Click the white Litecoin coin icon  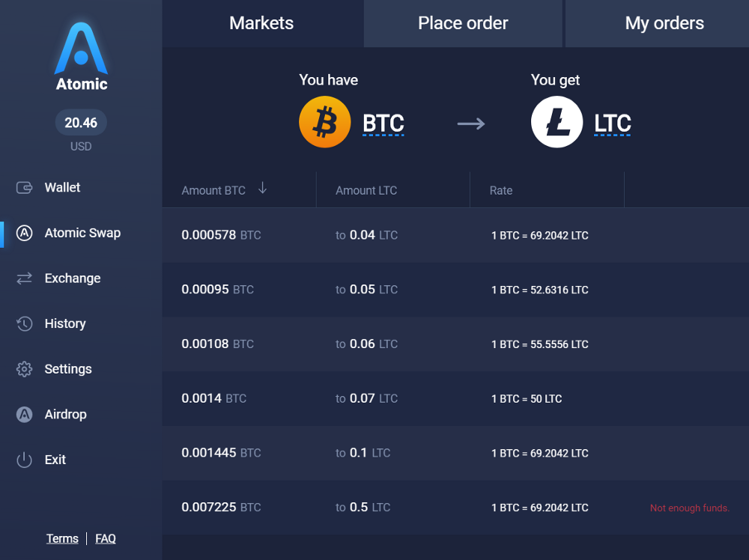tap(557, 122)
